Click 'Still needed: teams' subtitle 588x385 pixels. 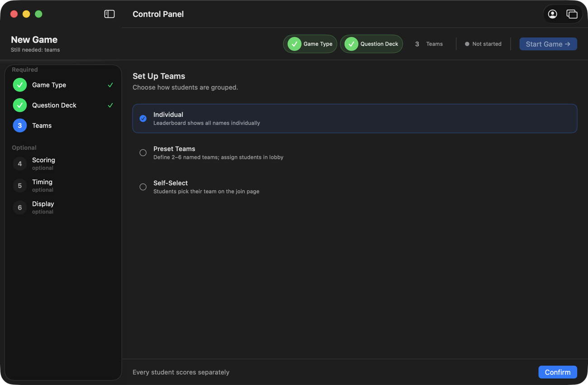(x=35, y=50)
